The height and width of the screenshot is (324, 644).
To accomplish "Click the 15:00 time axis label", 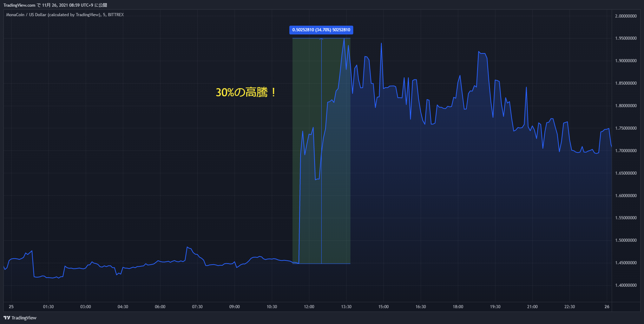I will pos(383,307).
